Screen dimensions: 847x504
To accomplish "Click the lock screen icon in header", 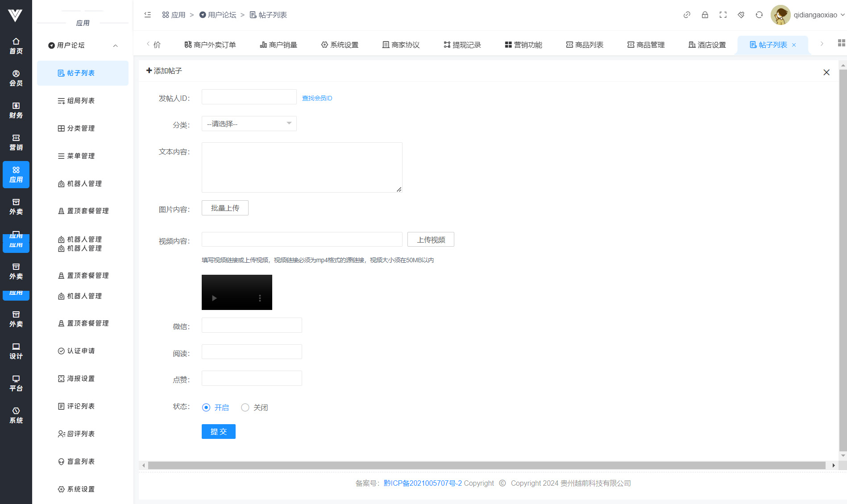I will [x=705, y=15].
